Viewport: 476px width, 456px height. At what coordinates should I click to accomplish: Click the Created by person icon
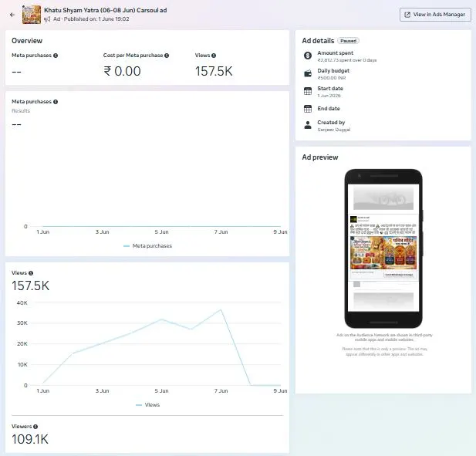click(x=308, y=125)
